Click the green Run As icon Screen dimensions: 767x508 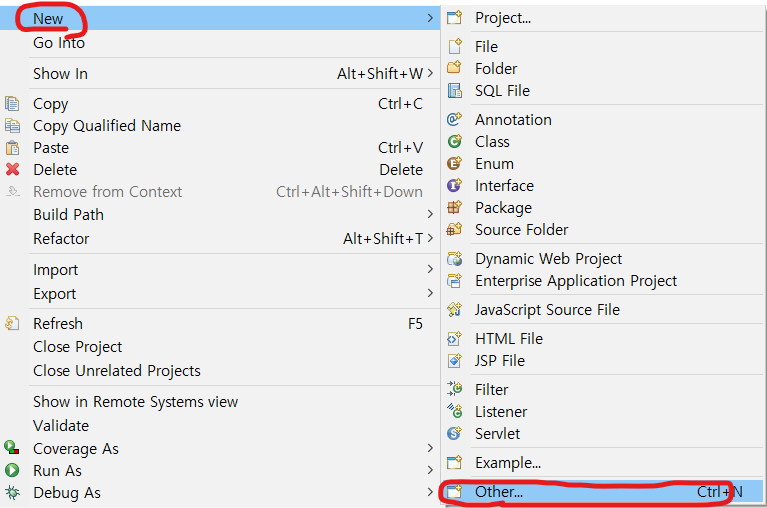pyautogui.click(x=12, y=470)
